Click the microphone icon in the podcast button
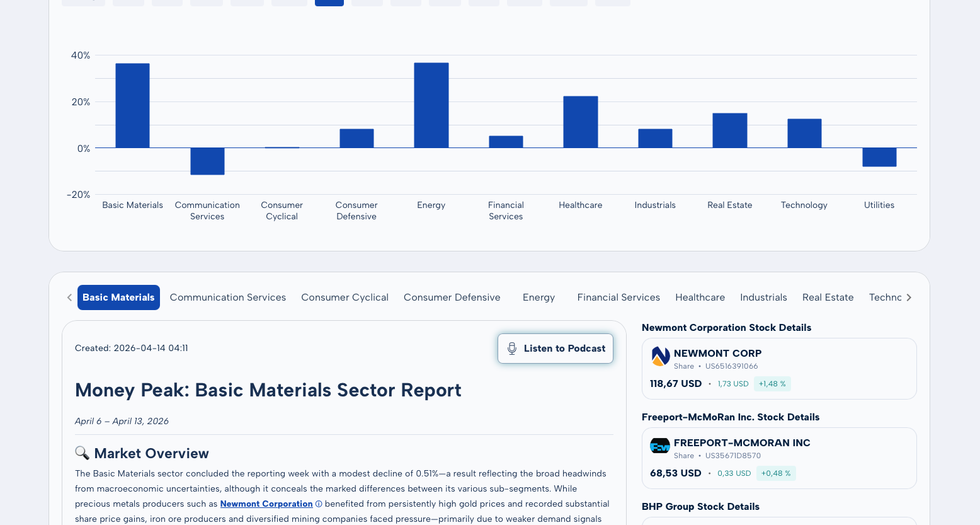Viewport: 980px width, 525px height. pyautogui.click(x=511, y=348)
